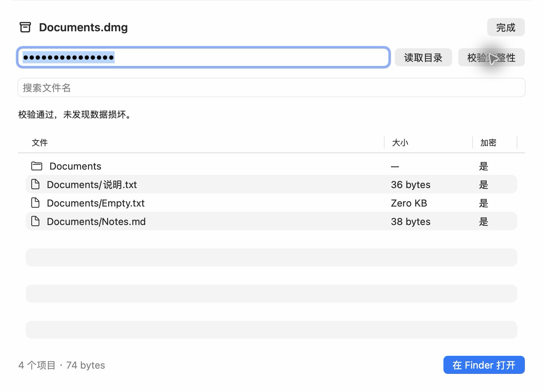
Task: Click the Documents folder icon
Action: click(37, 166)
